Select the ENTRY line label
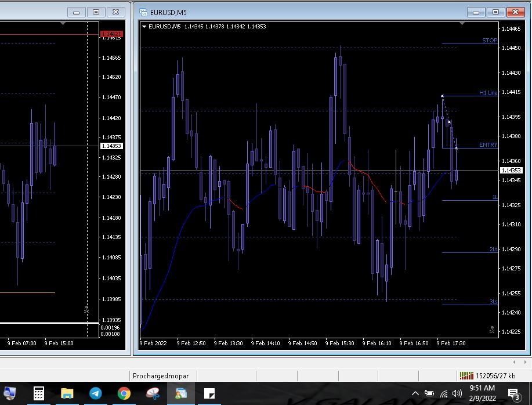 tap(488, 145)
